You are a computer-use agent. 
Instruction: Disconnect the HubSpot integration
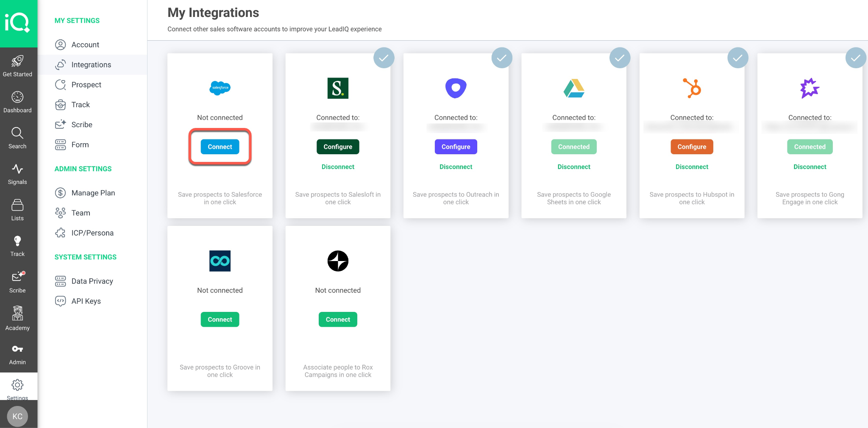pos(692,167)
